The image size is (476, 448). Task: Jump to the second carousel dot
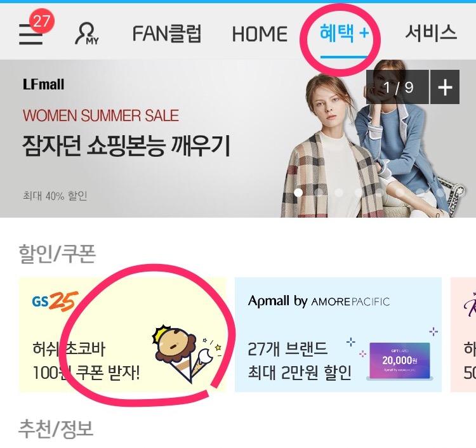coord(319,192)
